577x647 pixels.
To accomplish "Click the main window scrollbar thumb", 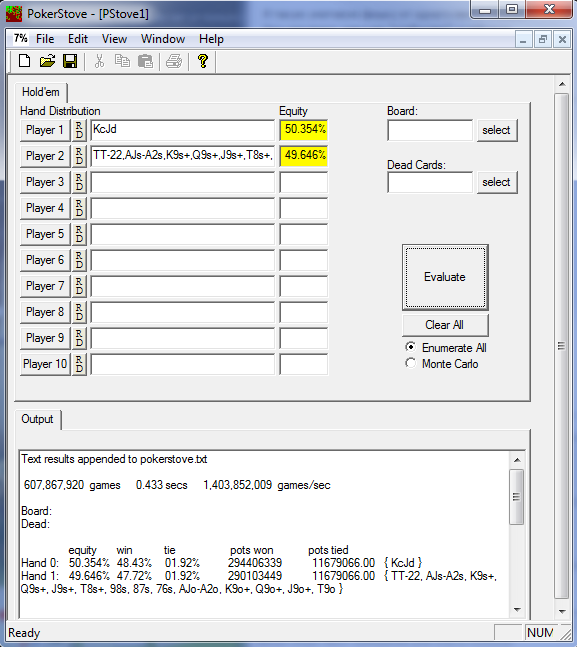I will click(561, 346).
